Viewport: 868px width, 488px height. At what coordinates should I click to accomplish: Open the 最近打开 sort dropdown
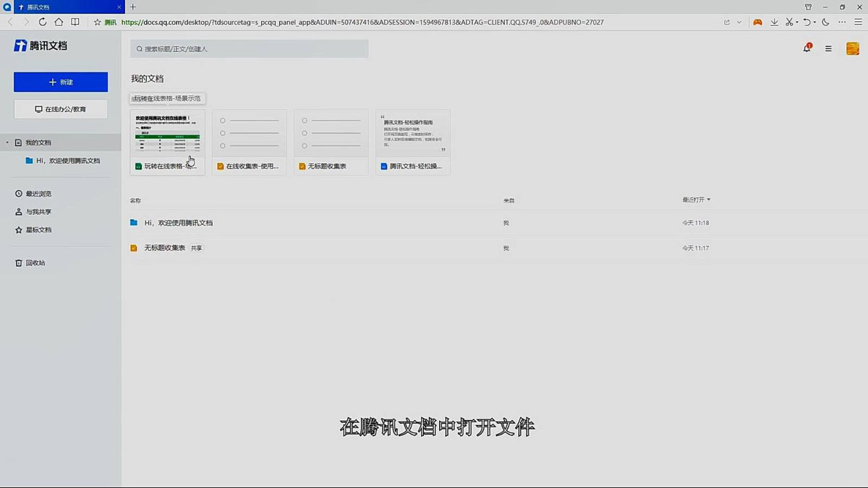(697, 200)
